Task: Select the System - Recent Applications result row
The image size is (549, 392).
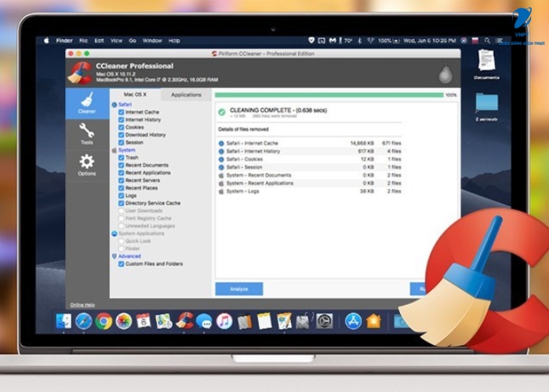Action: 310,183
